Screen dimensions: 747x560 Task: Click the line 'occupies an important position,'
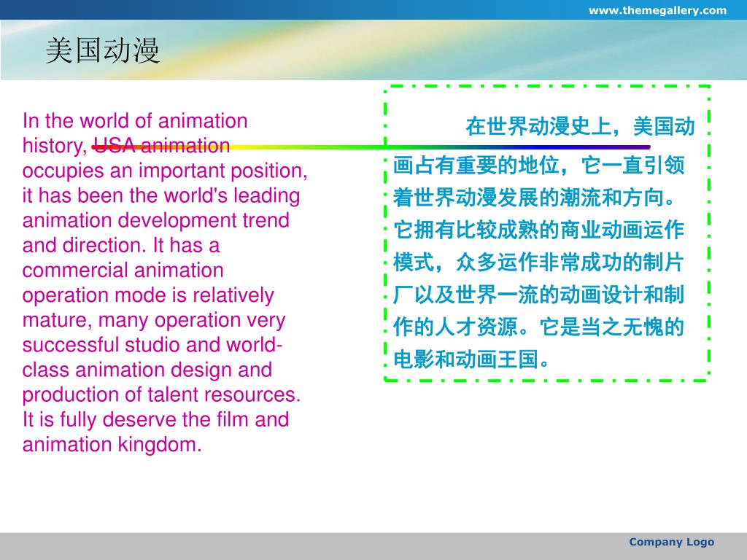pyautogui.click(x=165, y=171)
